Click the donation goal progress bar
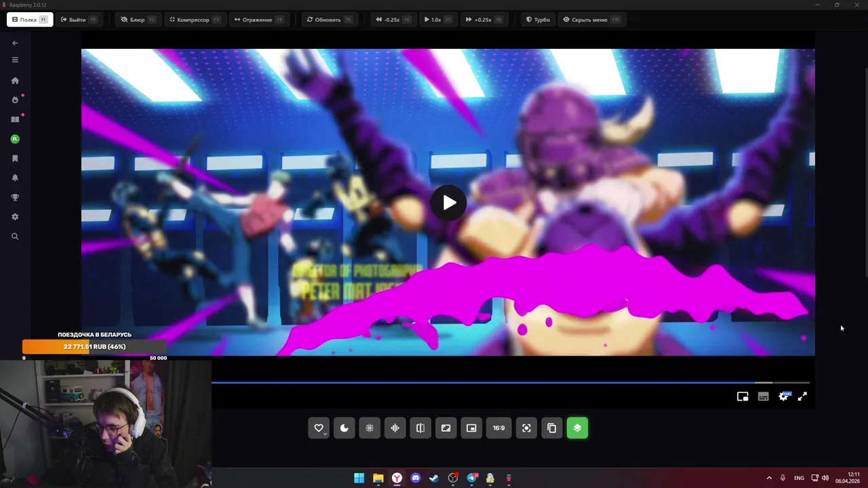Viewport: 868px width, 488px height. [x=94, y=347]
